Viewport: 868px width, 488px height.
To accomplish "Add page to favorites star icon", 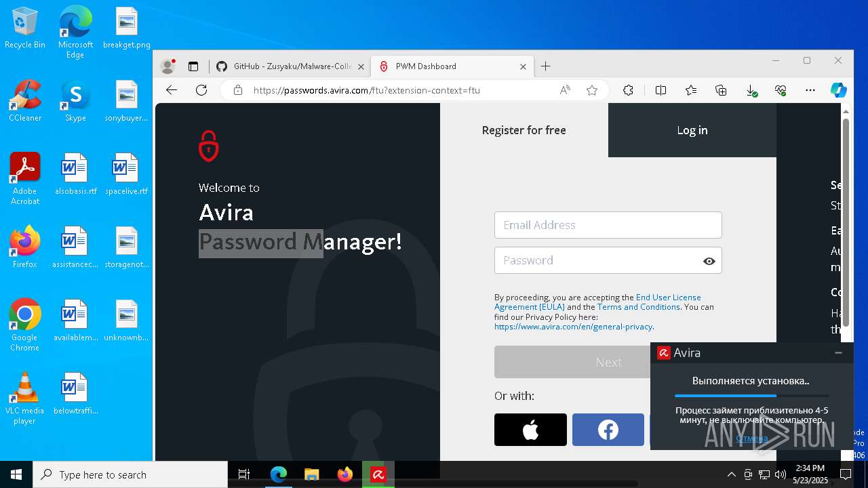I will [x=592, y=90].
